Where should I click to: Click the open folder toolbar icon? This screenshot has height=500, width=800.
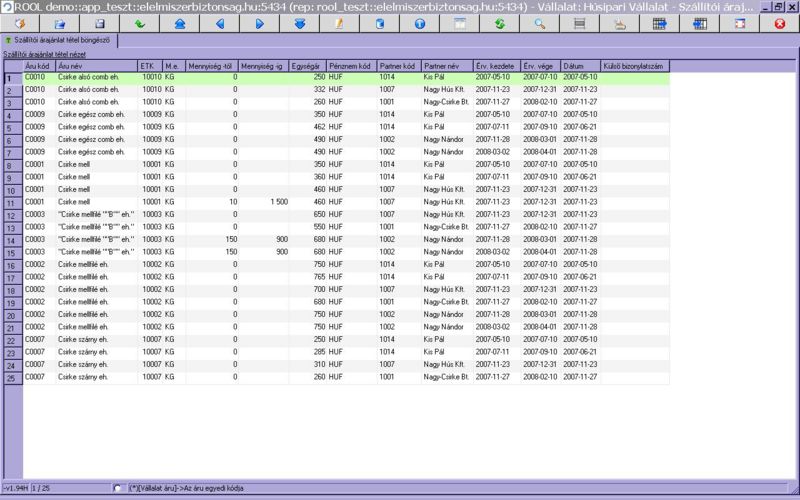pos(59,22)
